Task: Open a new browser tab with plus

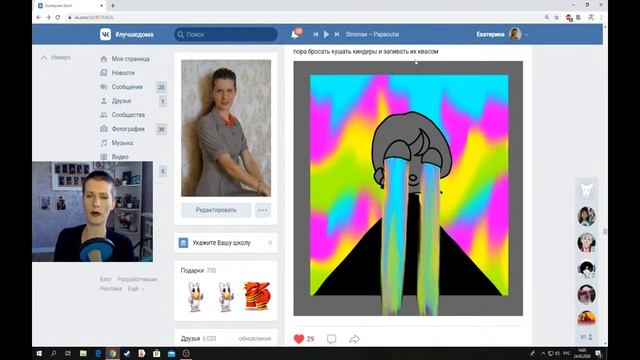Action: click(x=113, y=6)
